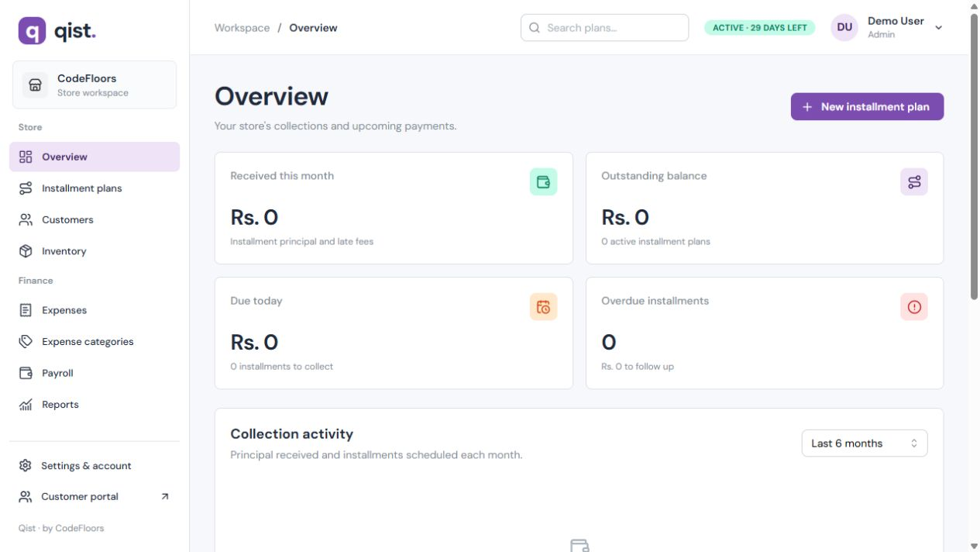The height and width of the screenshot is (552, 980).
Task: Focus the Search plans input field
Action: [604, 28]
